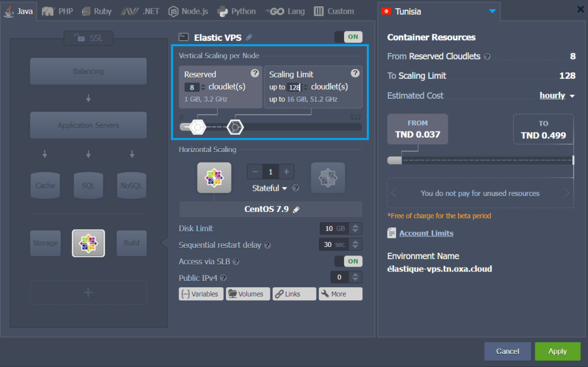This screenshot has width=588, height=367.
Task: Click the edit pencil beside CentOS 7.9
Action: point(296,210)
